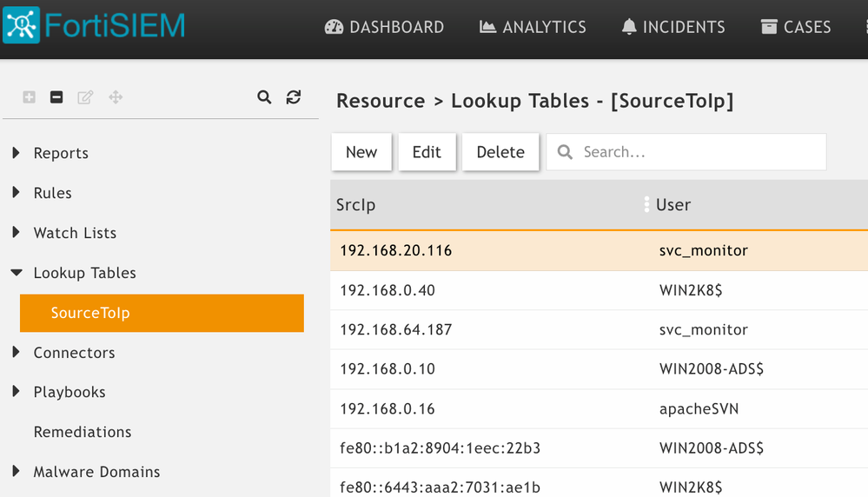The image size is (868, 497).
Task: Click the move arrows icon in sidebar toolbar
Action: coord(116,97)
